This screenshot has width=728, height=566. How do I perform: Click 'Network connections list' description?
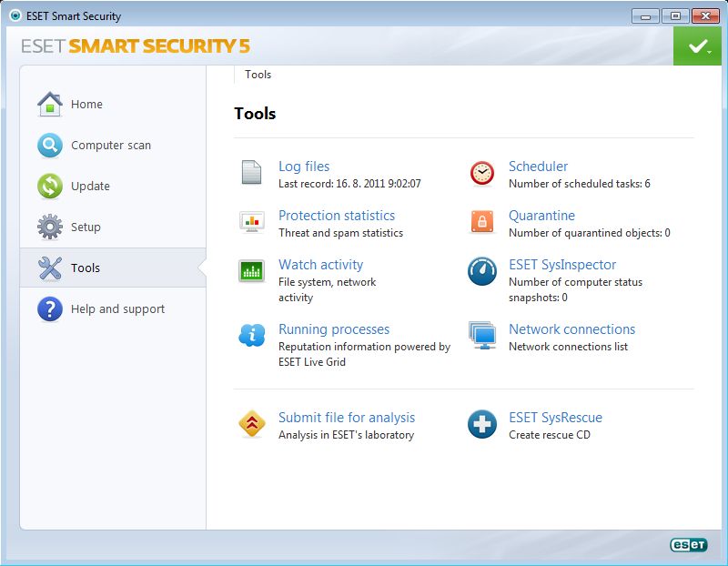[x=568, y=347]
